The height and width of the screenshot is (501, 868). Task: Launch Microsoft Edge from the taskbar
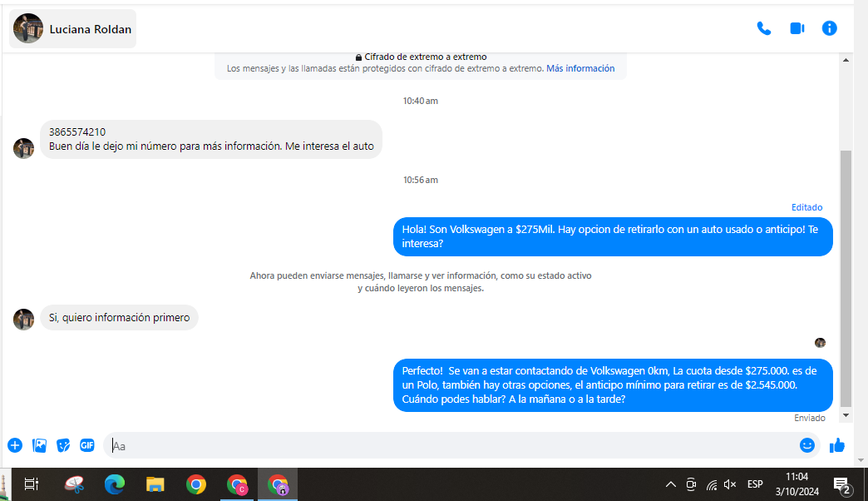point(115,484)
